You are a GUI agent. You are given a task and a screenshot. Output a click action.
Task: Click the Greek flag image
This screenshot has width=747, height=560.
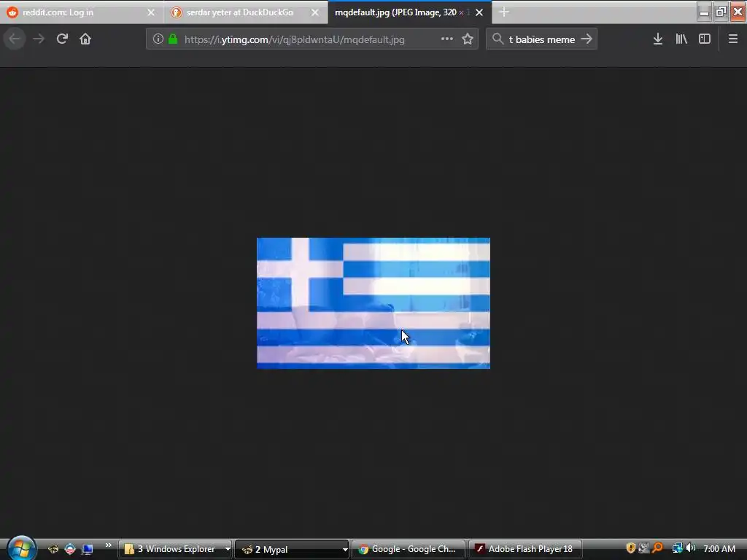[x=373, y=303]
